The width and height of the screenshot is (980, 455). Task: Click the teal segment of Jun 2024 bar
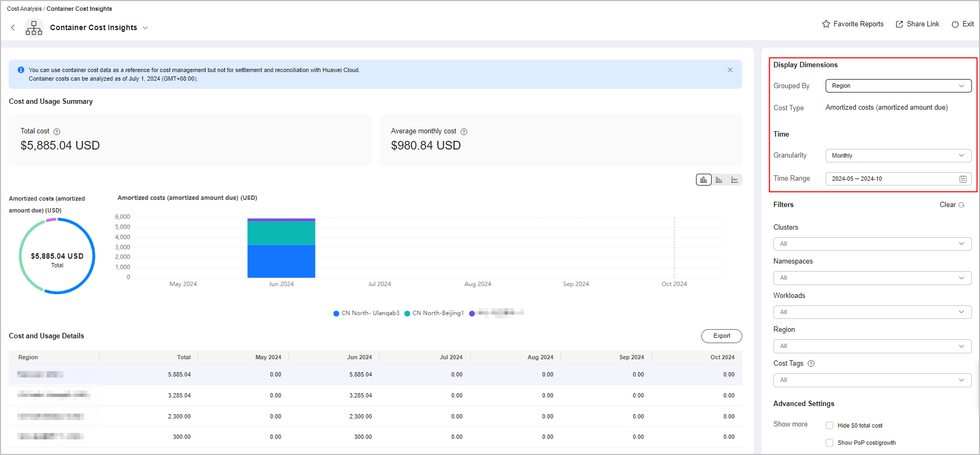pos(281,233)
